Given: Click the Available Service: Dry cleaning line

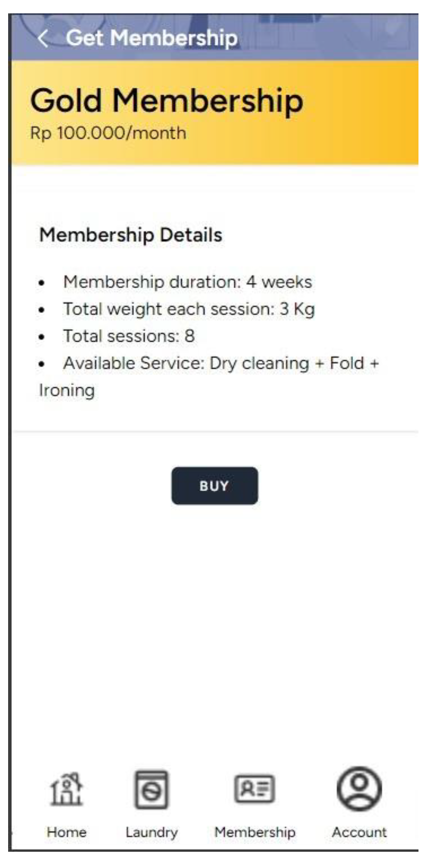Looking at the screenshot, I should pyautogui.click(x=221, y=364).
